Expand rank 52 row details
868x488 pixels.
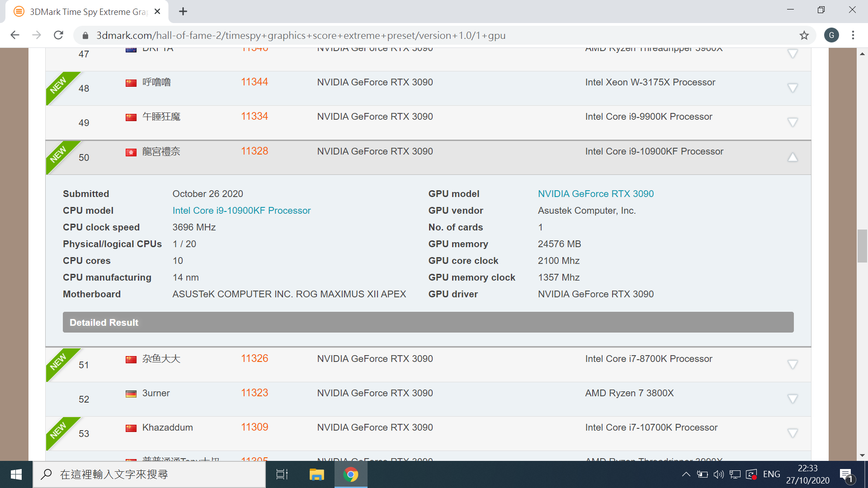(x=793, y=399)
